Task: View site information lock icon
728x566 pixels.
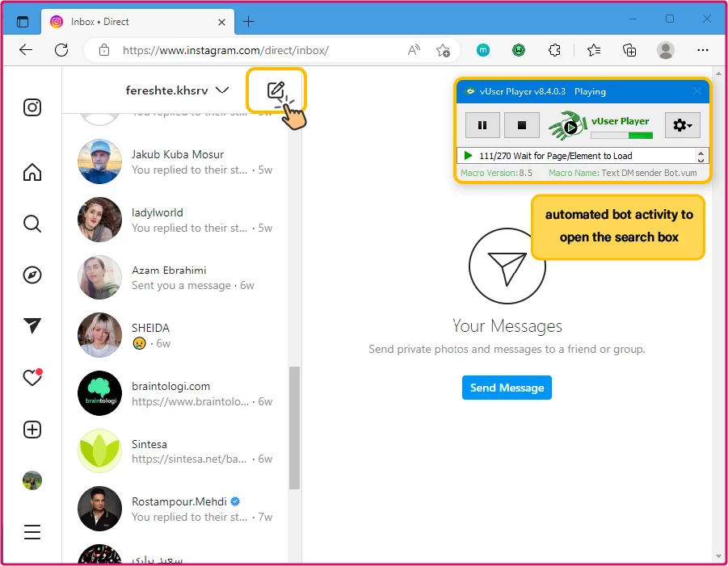Action: click(104, 49)
